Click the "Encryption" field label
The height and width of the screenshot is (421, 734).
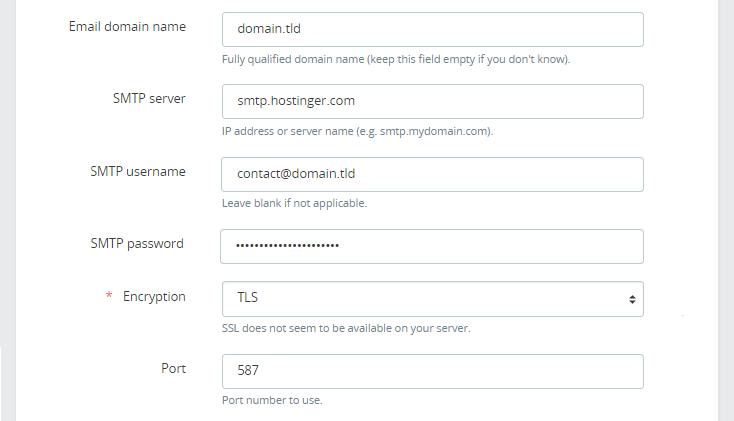[x=154, y=297]
